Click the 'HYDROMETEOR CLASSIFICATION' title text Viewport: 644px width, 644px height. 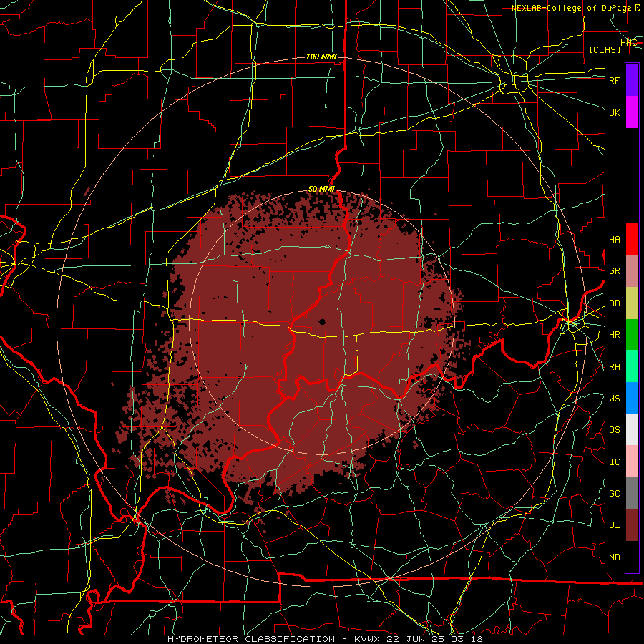pos(251,639)
